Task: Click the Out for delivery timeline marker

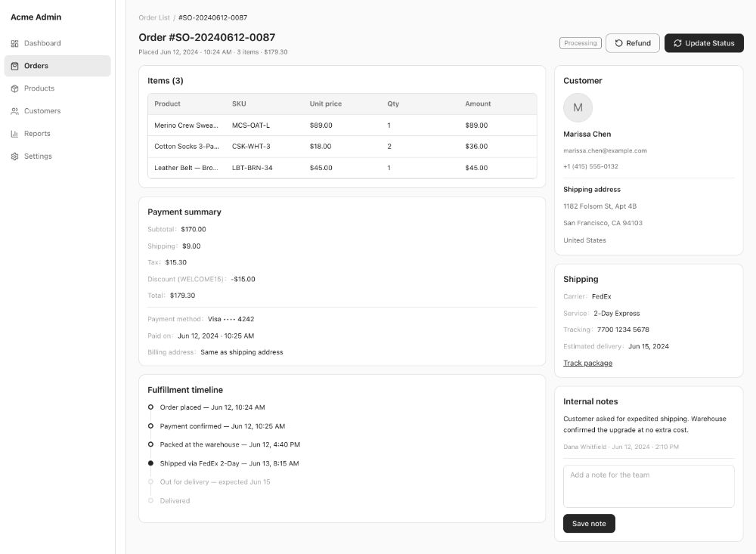Action: [x=151, y=482]
